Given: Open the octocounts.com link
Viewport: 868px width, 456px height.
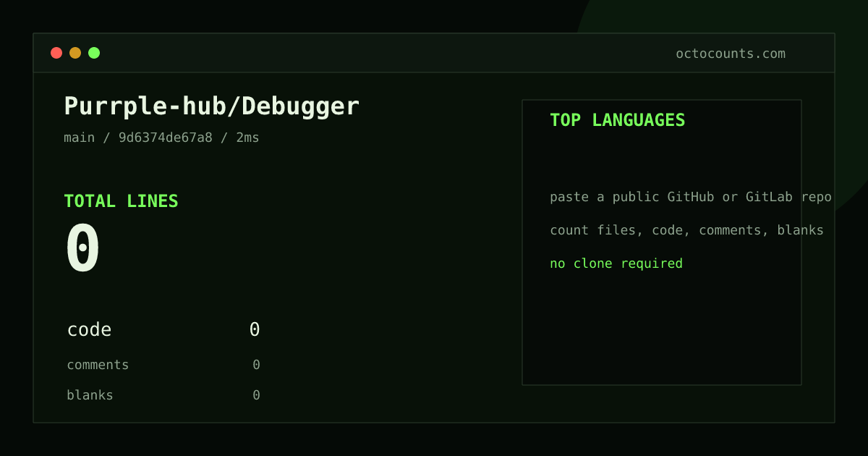Looking at the screenshot, I should [731, 54].
